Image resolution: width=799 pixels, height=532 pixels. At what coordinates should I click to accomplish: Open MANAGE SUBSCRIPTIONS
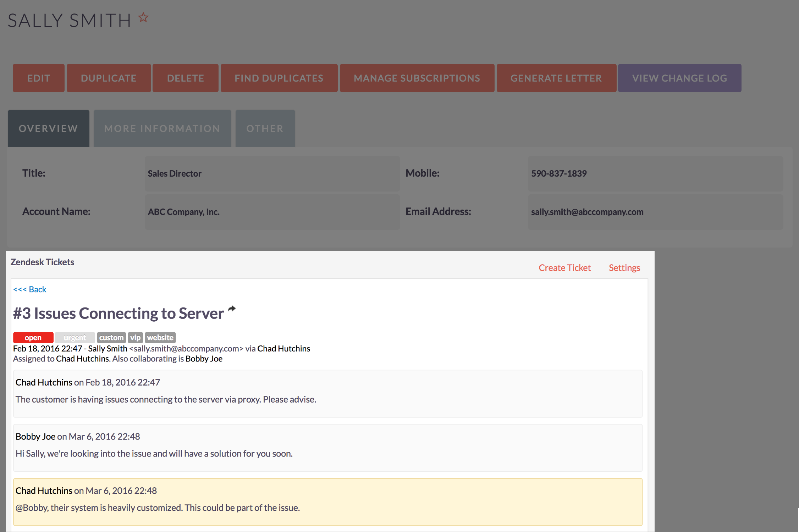[x=417, y=78]
